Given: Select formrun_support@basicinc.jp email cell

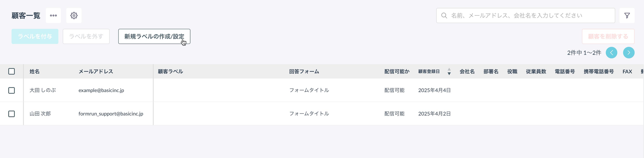Looking at the screenshot, I should click(111, 114).
